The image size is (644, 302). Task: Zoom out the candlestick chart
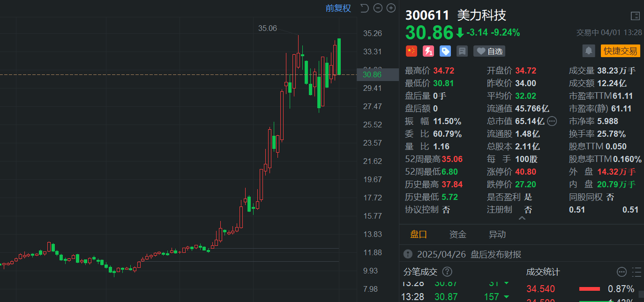pos(378,8)
